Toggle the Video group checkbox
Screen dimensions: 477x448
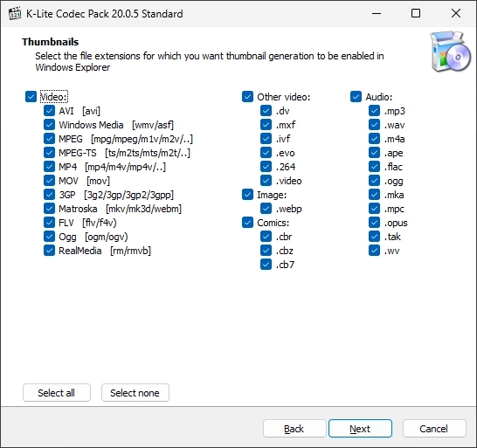point(31,97)
